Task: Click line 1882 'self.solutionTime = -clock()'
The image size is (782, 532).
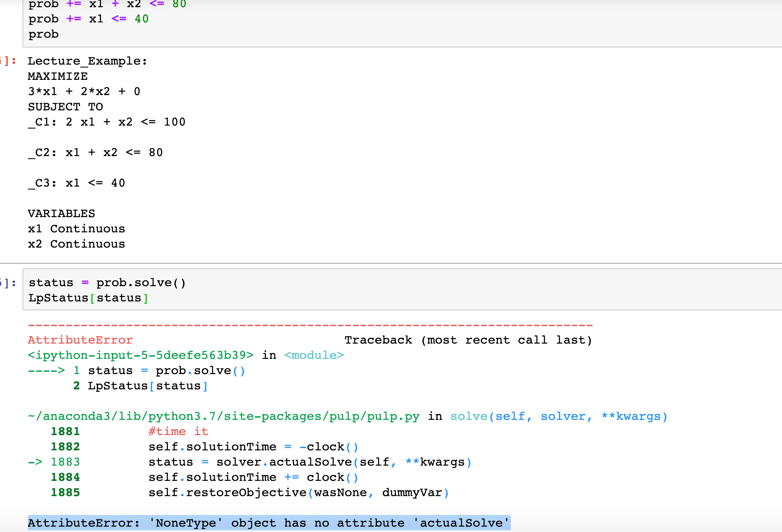Action: click(x=253, y=447)
